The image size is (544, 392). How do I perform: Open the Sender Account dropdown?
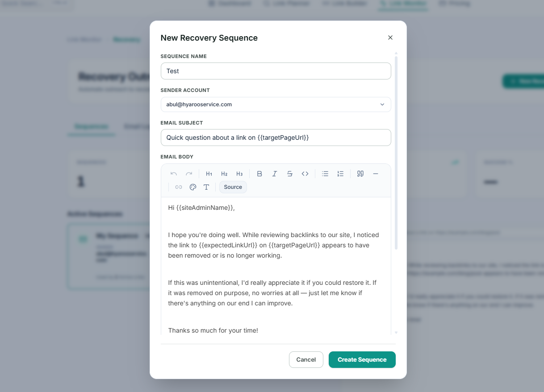coord(276,104)
